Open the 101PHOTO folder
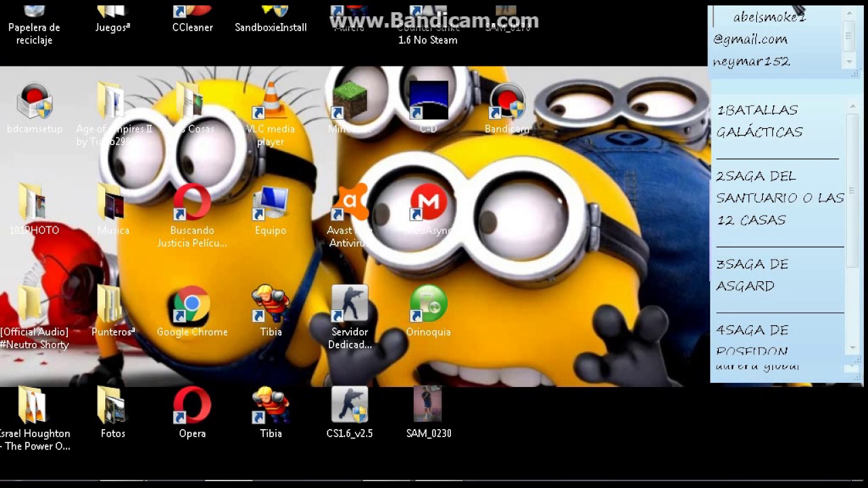868x488 pixels. 34,210
